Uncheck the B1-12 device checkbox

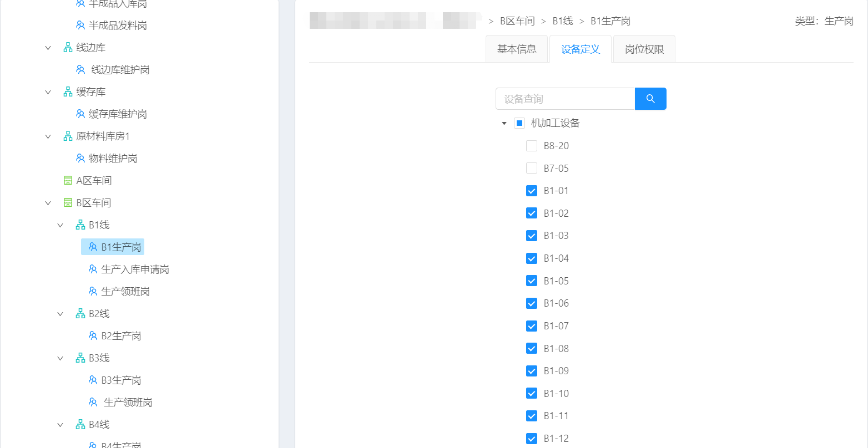(532, 439)
